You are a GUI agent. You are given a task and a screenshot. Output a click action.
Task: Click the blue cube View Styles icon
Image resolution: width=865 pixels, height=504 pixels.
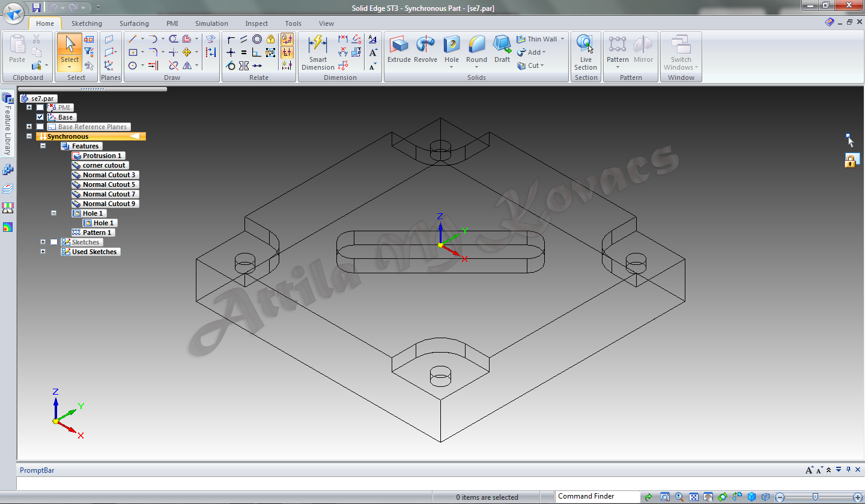[x=751, y=497]
